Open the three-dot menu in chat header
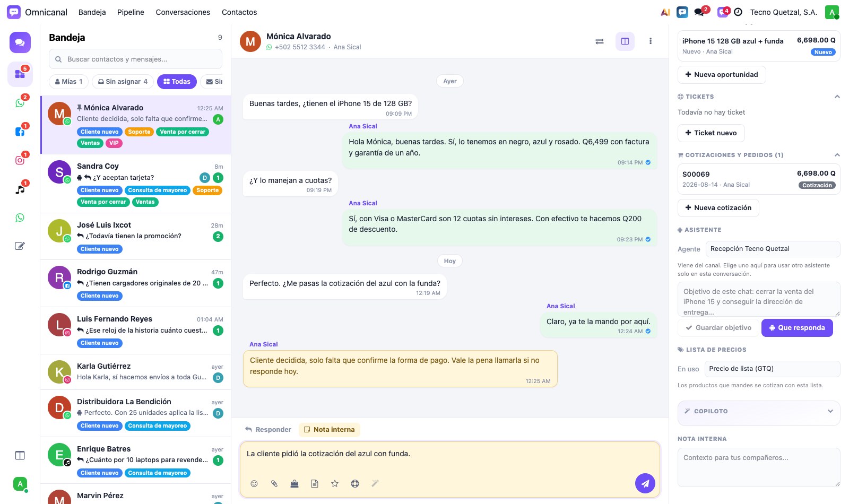 (651, 41)
